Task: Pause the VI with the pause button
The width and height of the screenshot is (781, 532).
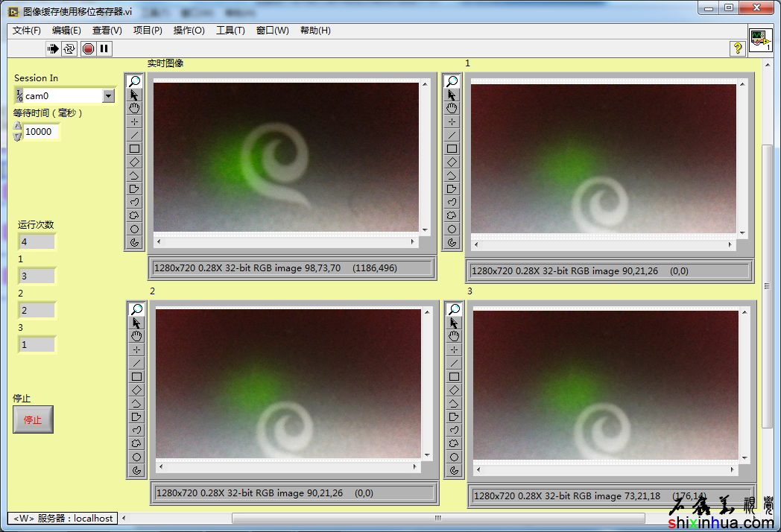Action: click(104, 48)
